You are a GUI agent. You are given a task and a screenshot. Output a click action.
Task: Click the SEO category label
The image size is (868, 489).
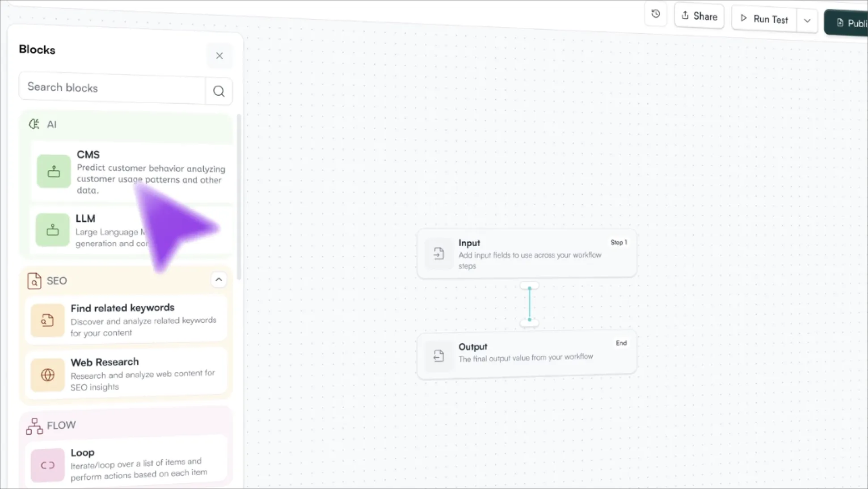point(57,281)
